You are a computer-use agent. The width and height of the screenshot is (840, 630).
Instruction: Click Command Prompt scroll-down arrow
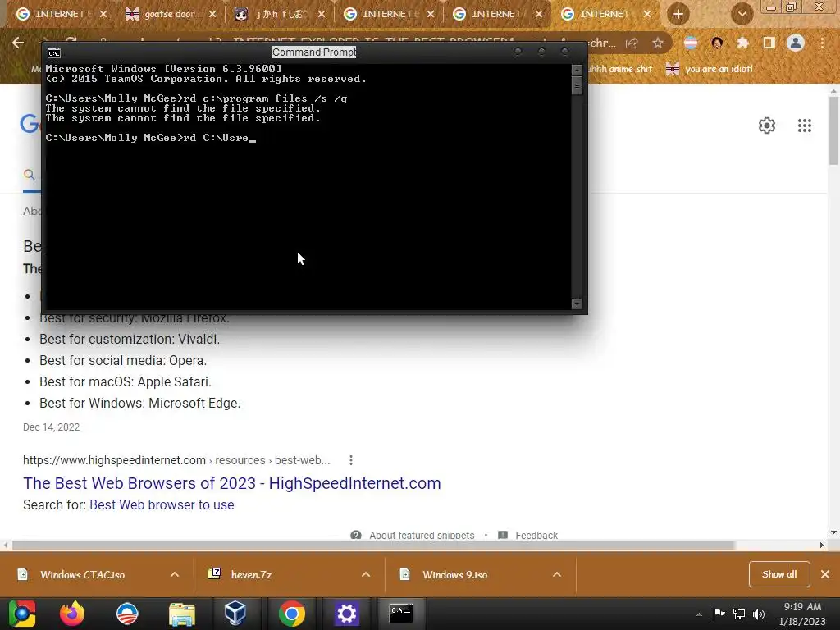577,304
